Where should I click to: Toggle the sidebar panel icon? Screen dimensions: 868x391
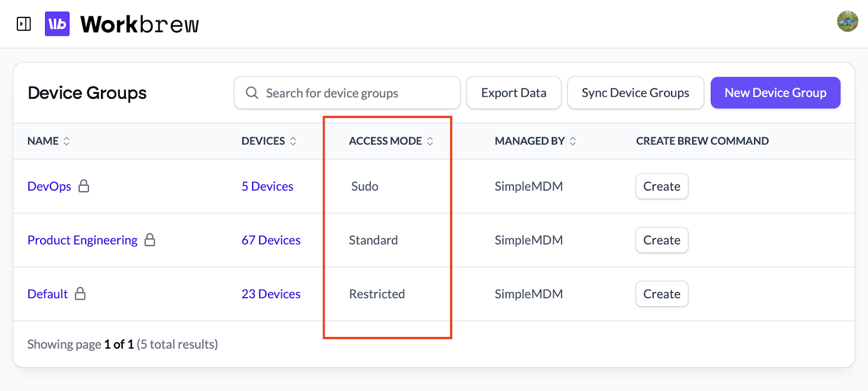tap(24, 24)
